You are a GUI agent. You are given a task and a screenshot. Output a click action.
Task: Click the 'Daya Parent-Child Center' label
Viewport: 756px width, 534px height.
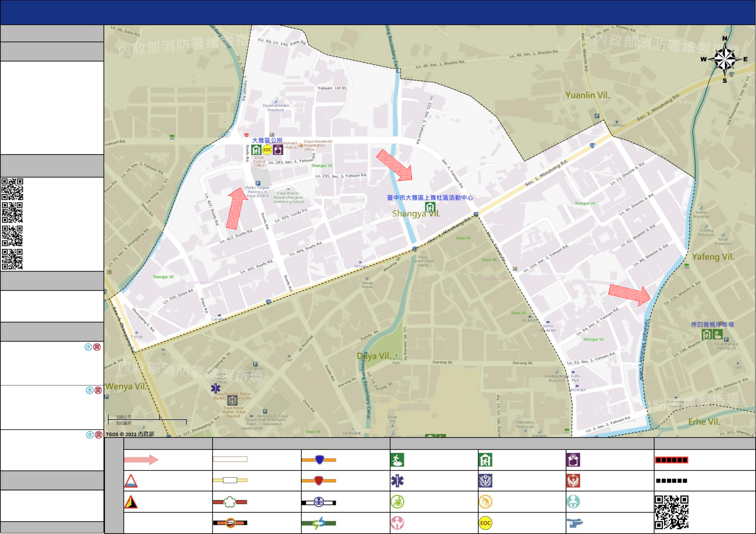pos(423,261)
